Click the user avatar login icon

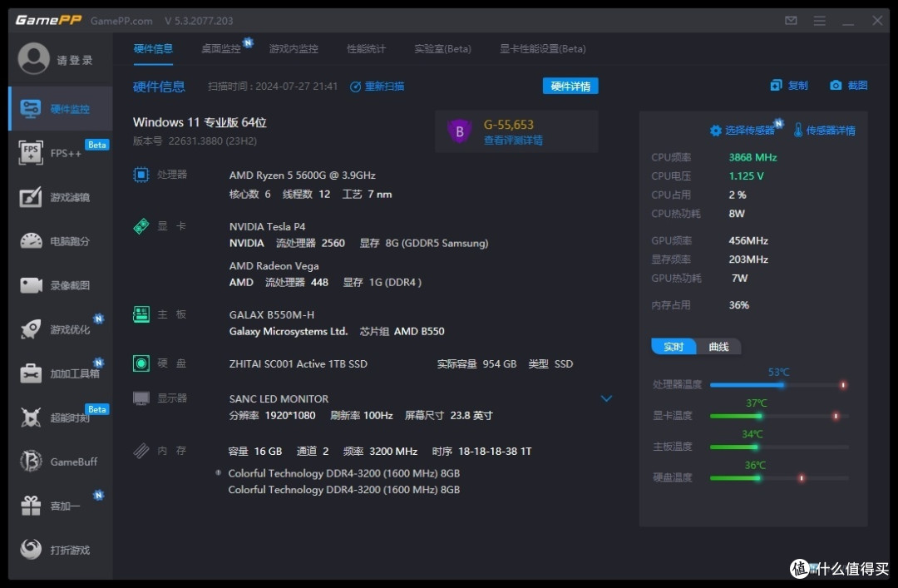33,58
